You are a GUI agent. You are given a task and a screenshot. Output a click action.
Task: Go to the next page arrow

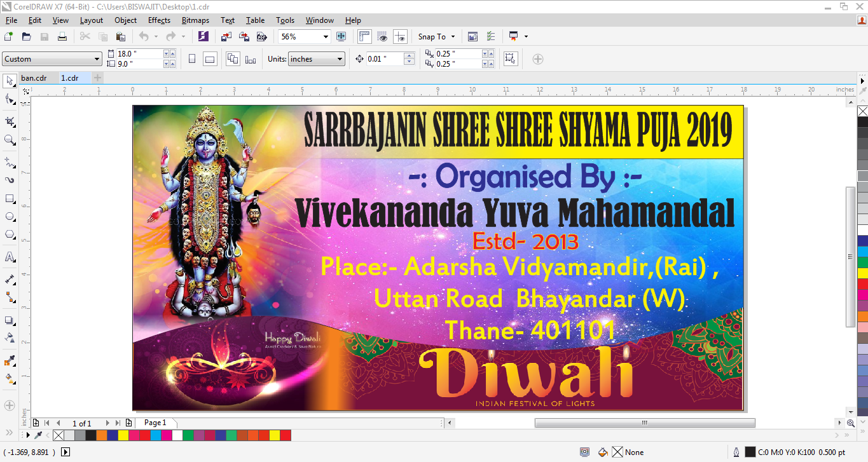tap(107, 423)
